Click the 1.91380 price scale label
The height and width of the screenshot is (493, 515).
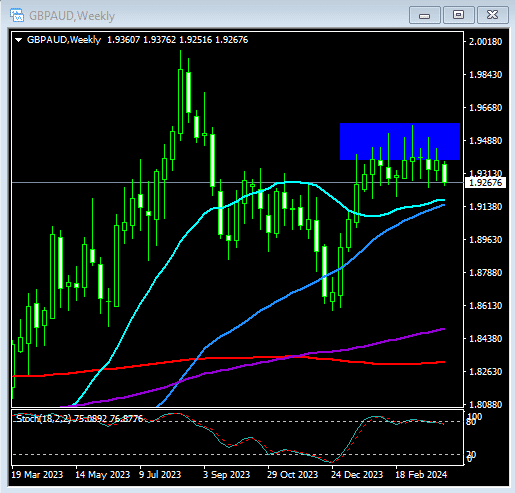485,207
